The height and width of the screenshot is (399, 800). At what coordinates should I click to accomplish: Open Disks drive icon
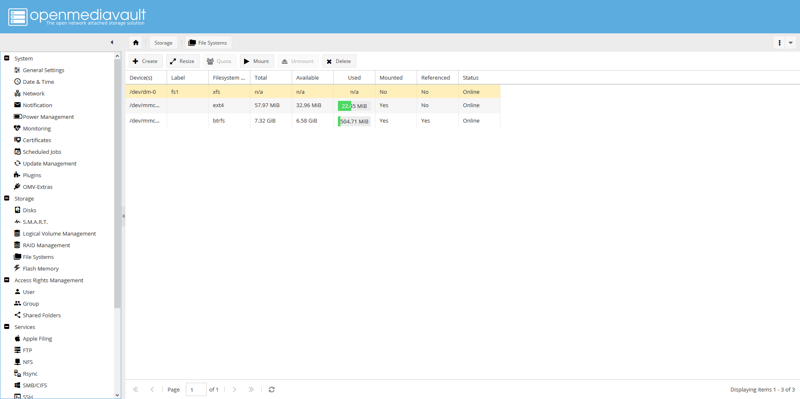click(17, 210)
